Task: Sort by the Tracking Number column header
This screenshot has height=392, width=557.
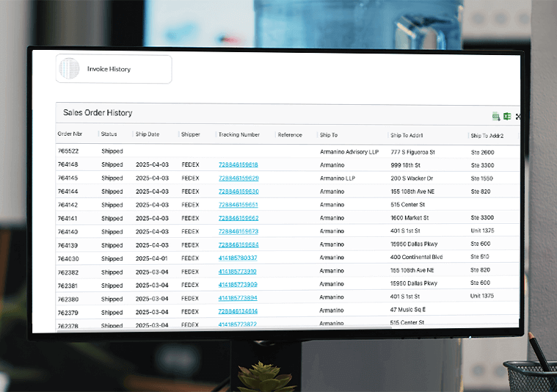Action: (x=239, y=135)
